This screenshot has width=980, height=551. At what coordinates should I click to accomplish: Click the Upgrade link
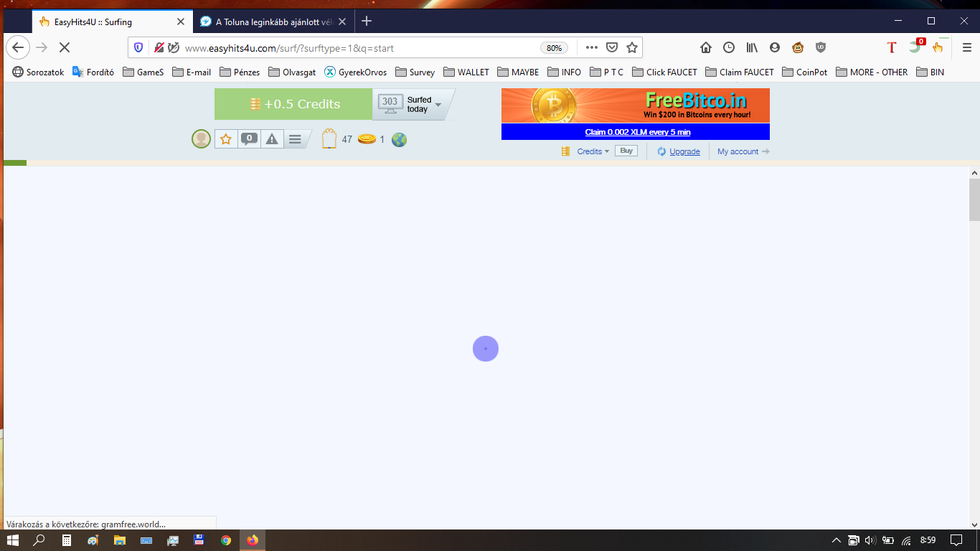pyautogui.click(x=684, y=151)
